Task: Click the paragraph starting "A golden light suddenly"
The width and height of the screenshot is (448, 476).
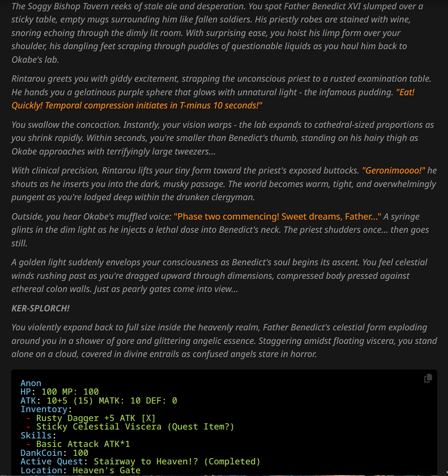Action: pos(220,276)
